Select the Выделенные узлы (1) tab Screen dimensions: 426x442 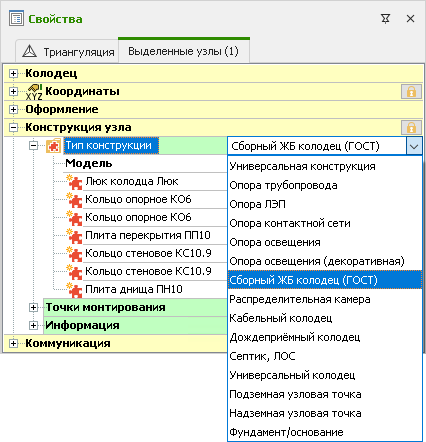pos(184,51)
